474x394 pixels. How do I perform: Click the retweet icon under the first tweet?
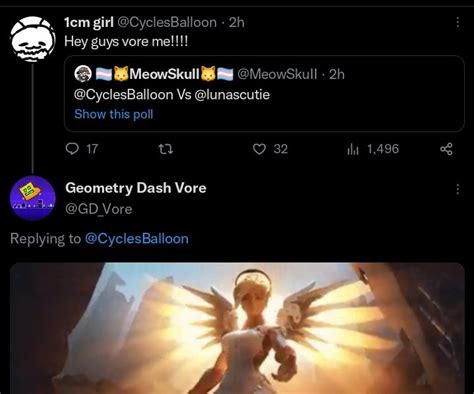click(x=166, y=149)
